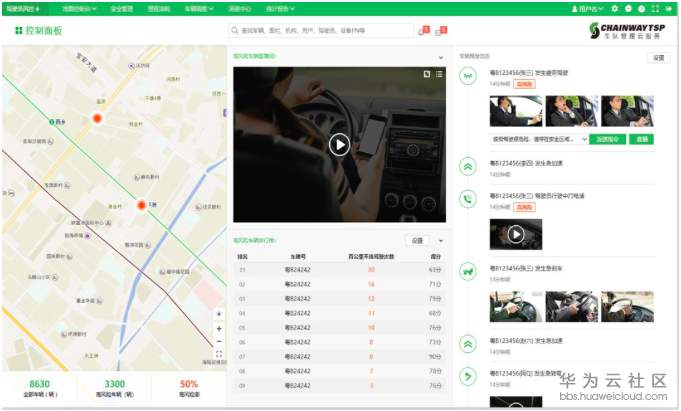The height and width of the screenshot is (411, 681).
Task: Open third hard-braking photo thumbnail
Action: click(x=627, y=307)
